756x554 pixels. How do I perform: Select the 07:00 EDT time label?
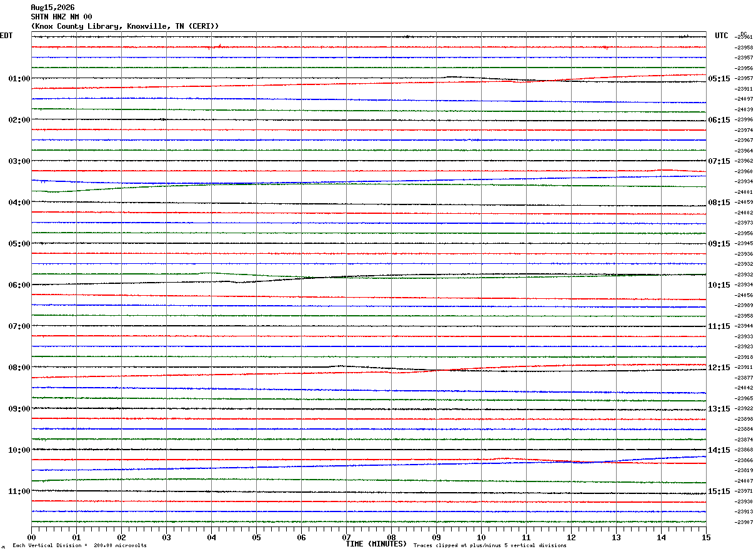click(19, 326)
